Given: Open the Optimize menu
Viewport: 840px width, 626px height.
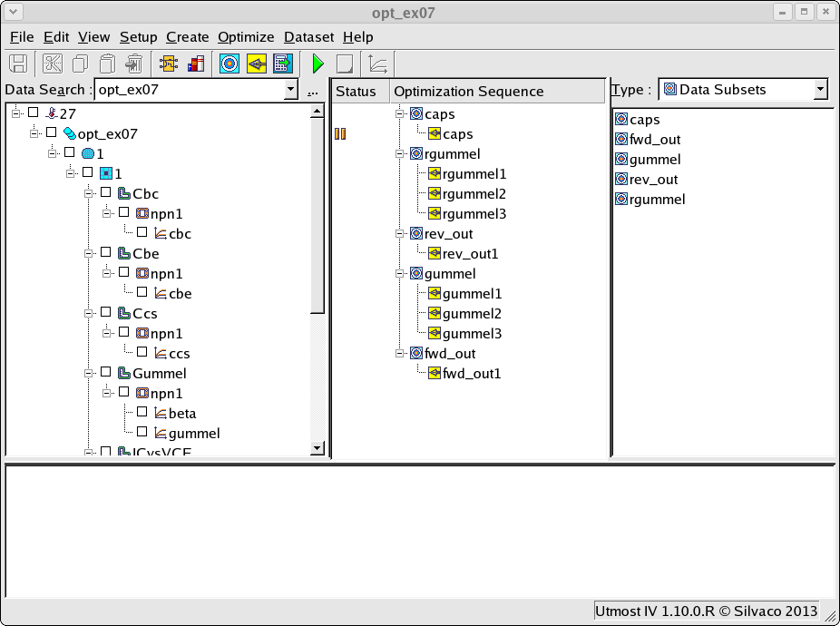Looking at the screenshot, I should pyautogui.click(x=246, y=37).
